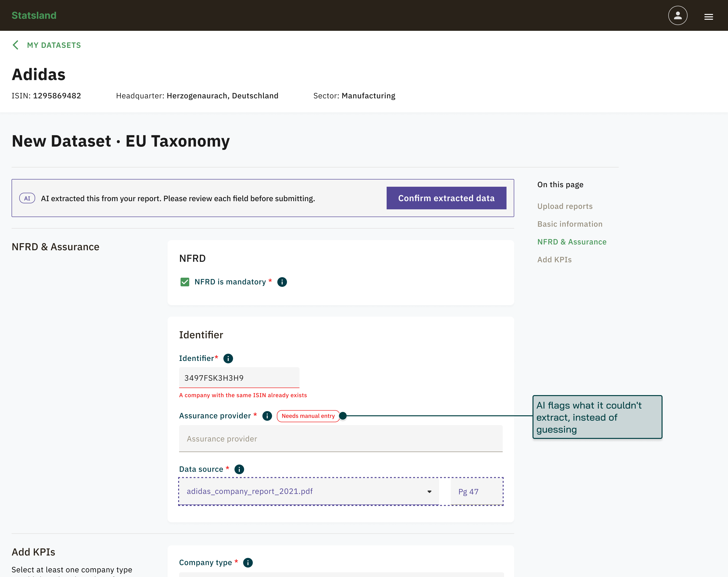728x577 pixels.
Task: Click the AI badge in banner
Action: 27,199
